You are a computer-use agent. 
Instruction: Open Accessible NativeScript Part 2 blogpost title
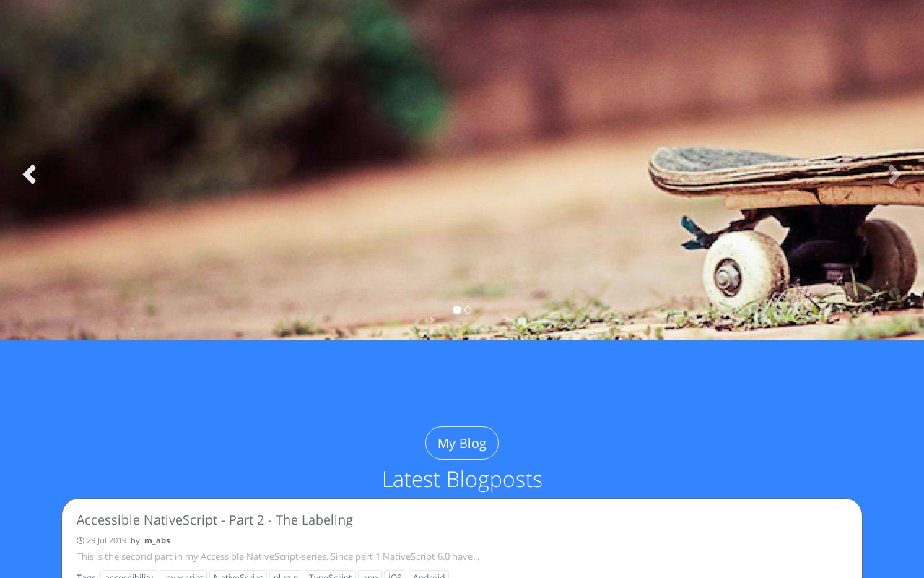tap(214, 519)
